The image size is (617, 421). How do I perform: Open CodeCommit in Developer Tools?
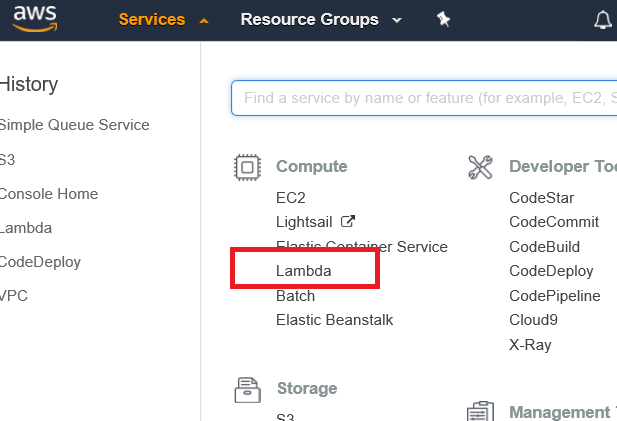point(553,222)
